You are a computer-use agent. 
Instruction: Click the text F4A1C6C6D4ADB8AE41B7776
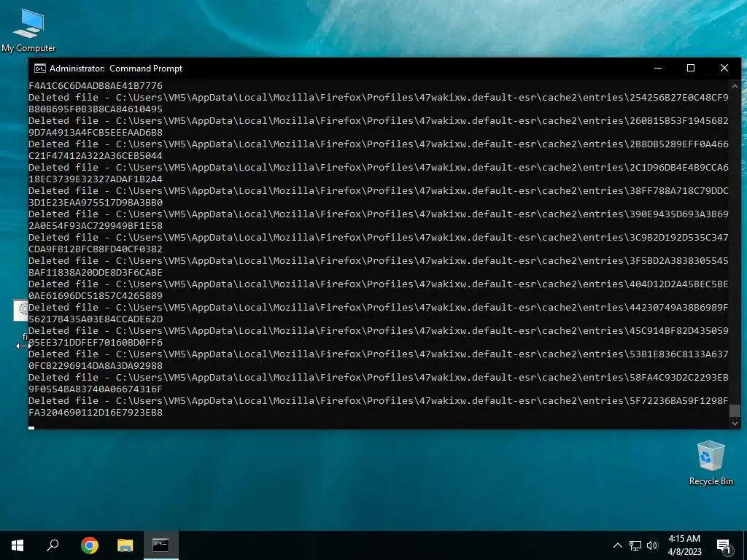tap(96, 86)
